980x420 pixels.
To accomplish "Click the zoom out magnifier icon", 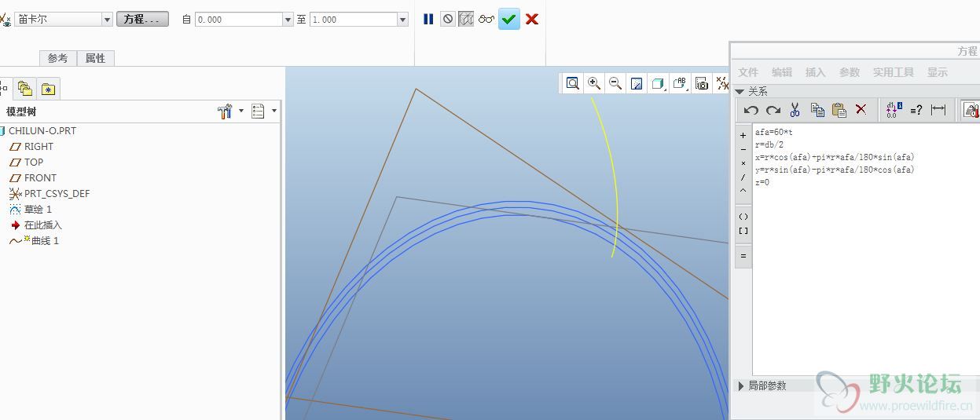I will click(615, 83).
